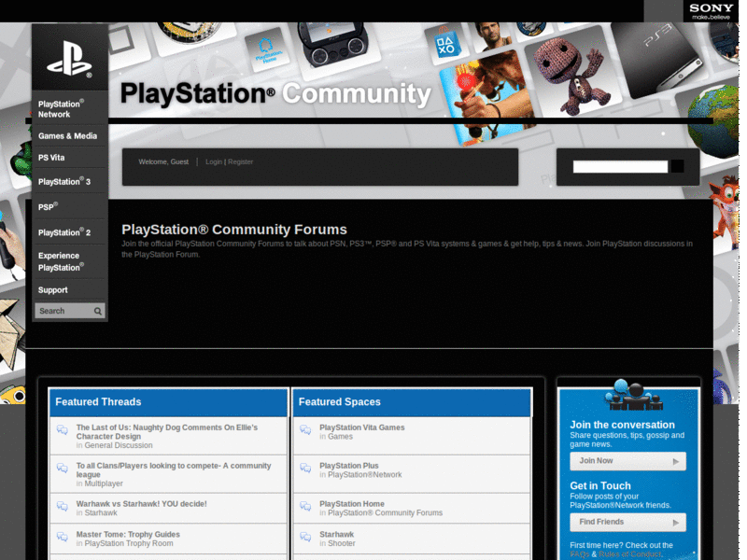
Task: Open General Discussion board link
Action: point(119,445)
